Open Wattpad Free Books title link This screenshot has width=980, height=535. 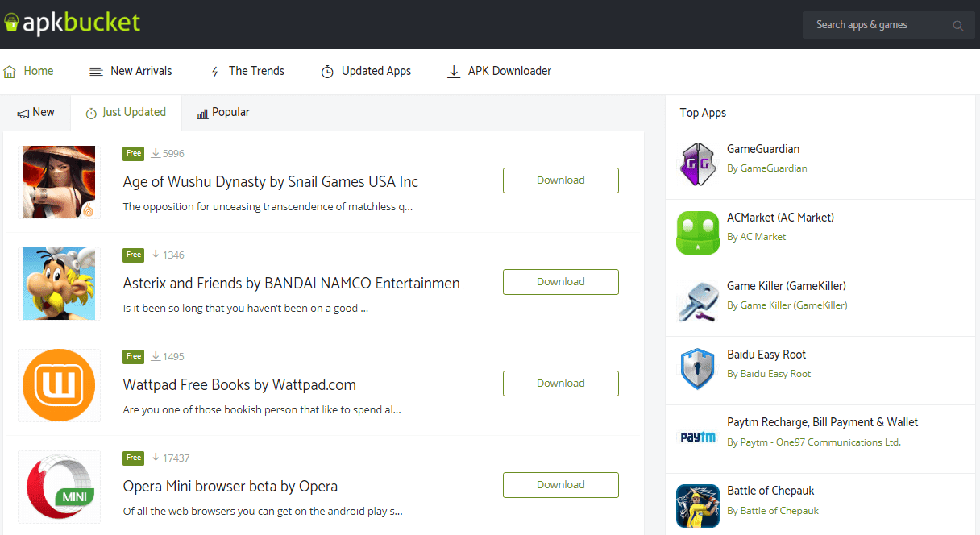239,384
